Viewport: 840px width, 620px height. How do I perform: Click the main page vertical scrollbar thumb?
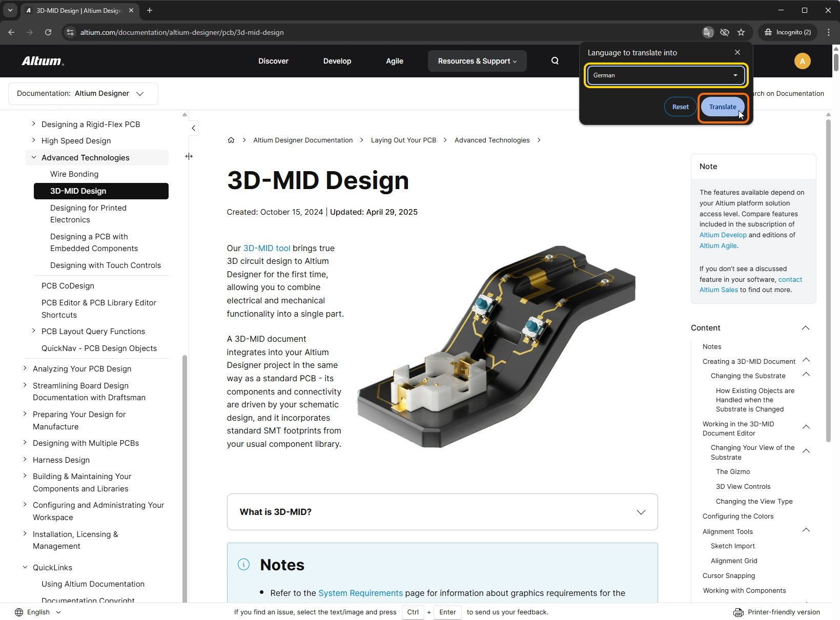pos(836,62)
